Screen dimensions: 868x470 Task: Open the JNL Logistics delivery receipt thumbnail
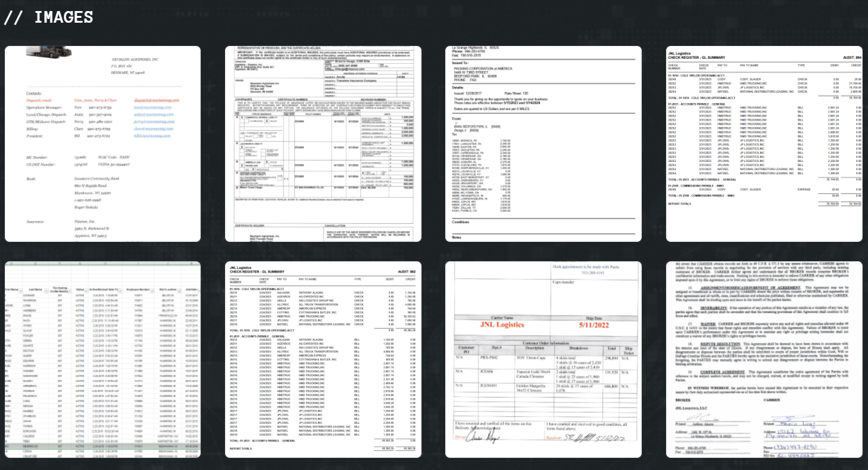click(543, 359)
